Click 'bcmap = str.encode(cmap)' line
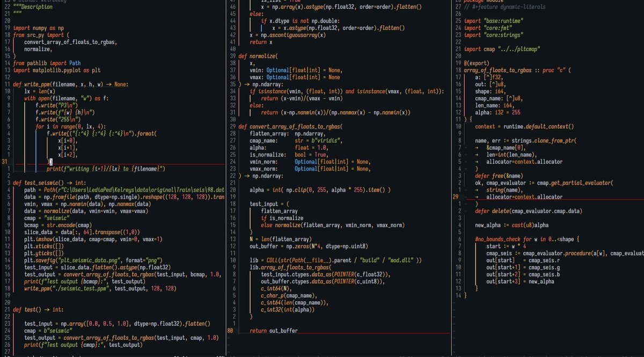Screen dimensions: 644x357 (x=58, y=225)
